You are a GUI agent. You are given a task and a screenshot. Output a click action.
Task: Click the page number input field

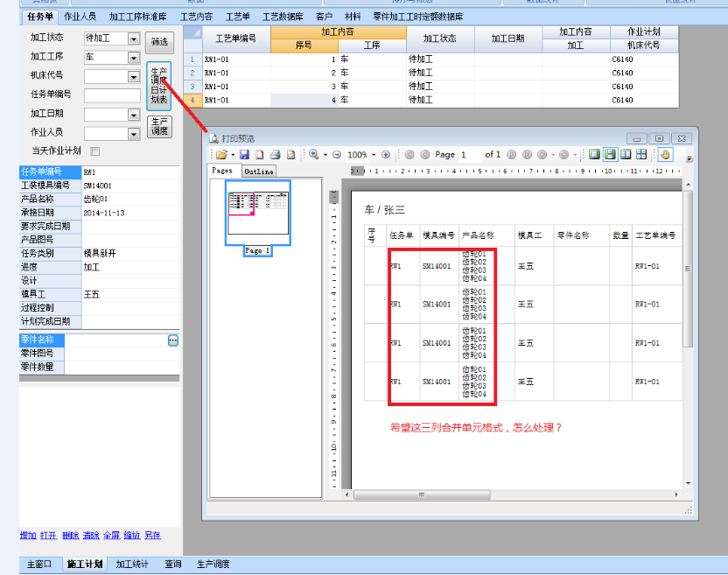(469, 155)
